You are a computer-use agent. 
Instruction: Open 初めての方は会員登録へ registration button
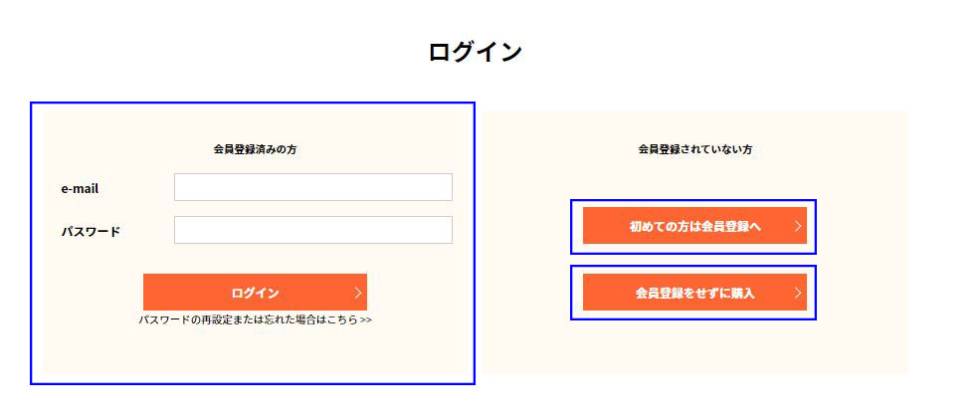(x=694, y=226)
